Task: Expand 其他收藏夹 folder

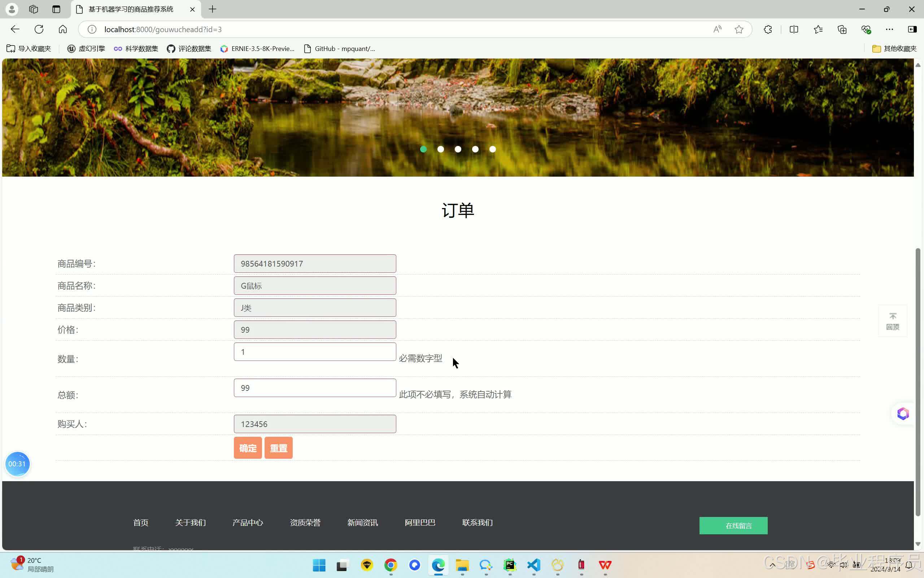Action: pos(894,48)
